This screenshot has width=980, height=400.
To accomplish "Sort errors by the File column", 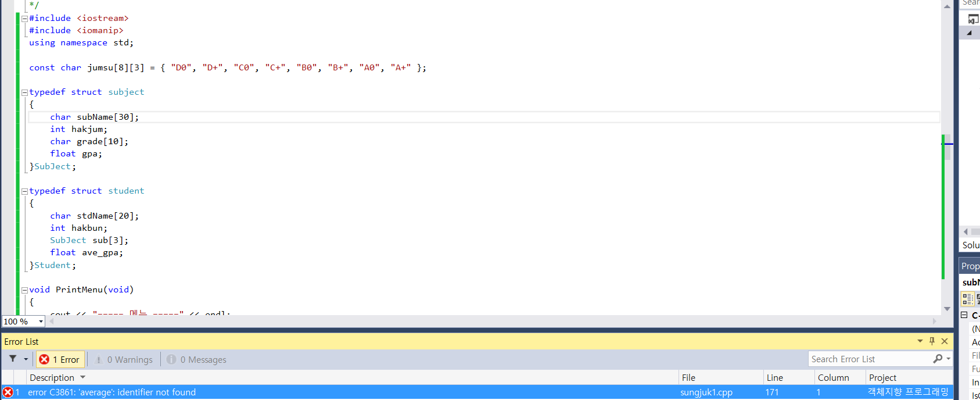I will point(688,378).
